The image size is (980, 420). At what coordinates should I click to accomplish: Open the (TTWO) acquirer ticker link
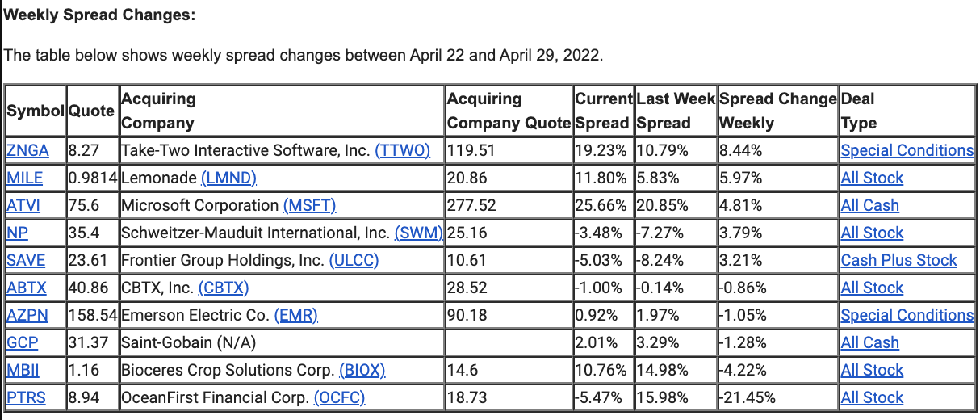[403, 151]
